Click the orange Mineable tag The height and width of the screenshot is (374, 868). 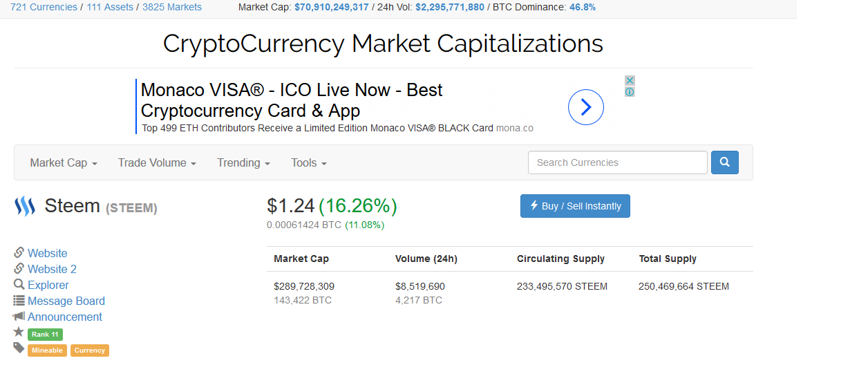[x=48, y=350]
